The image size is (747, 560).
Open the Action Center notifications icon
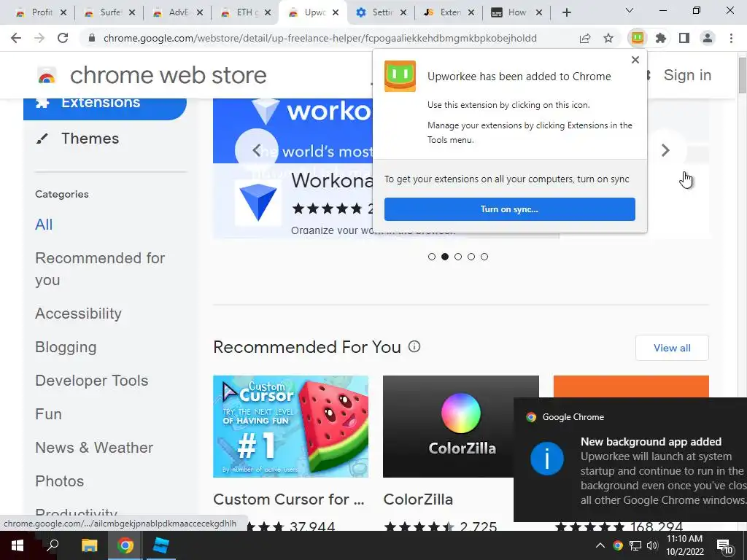click(x=726, y=546)
